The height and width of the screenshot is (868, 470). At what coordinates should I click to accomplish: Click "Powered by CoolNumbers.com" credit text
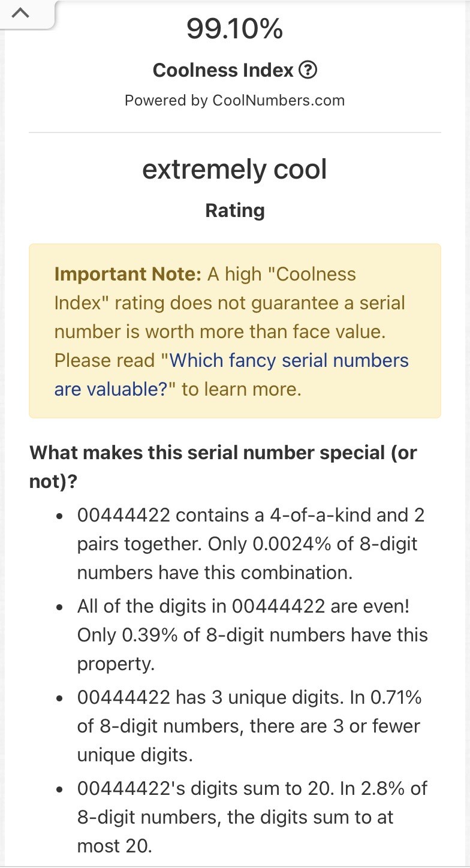234,100
